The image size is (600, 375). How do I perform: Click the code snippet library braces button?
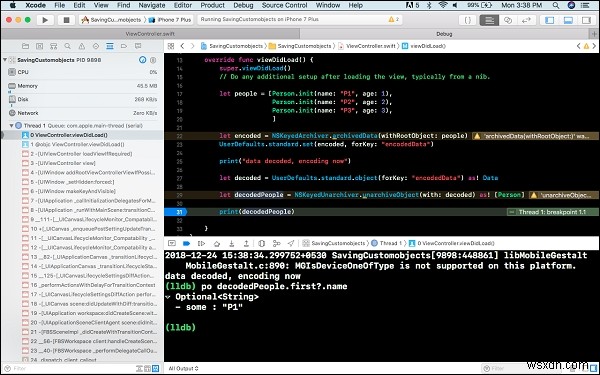[468, 20]
